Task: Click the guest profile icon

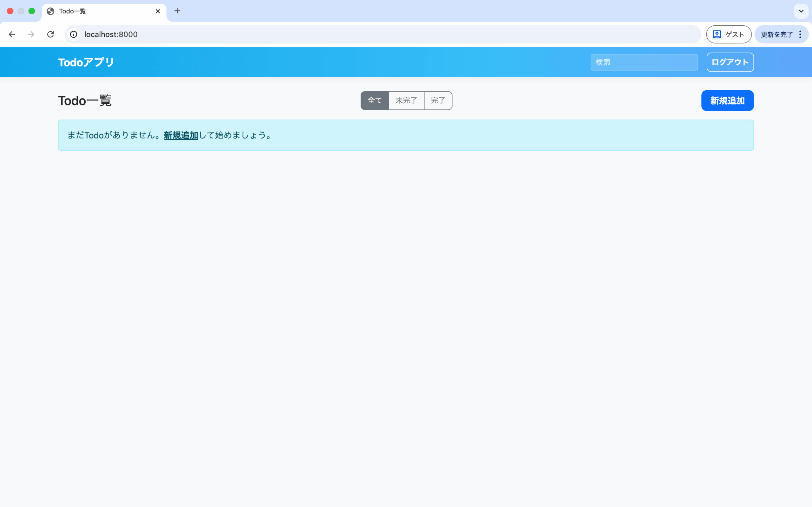Action: (x=717, y=34)
